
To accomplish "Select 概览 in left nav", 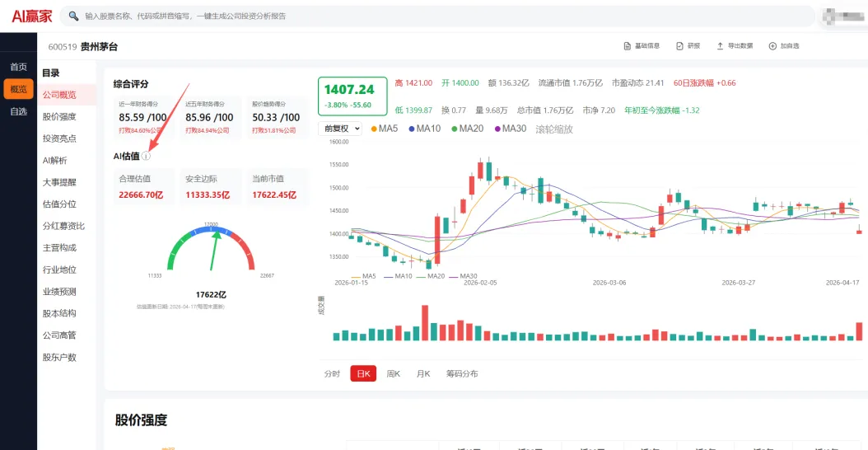I will click(x=18, y=89).
